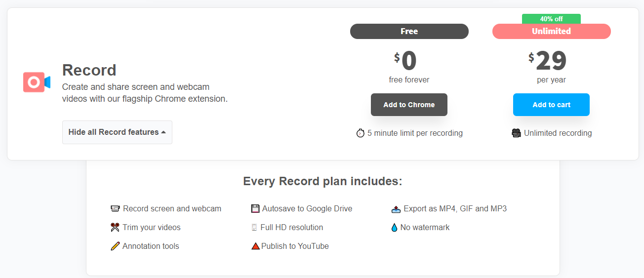Click the Record product heading
Viewport: 644px width, 278px height.
click(x=89, y=70)
